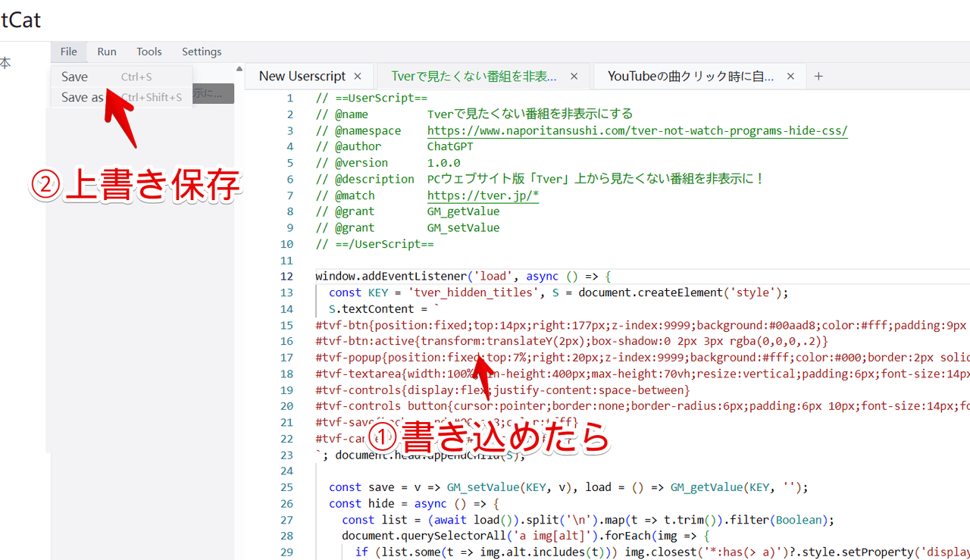Viewport: 970px width, 560px height.
Task: Open the https://tver.jp/* match link
Action: (x=483, y=196)
